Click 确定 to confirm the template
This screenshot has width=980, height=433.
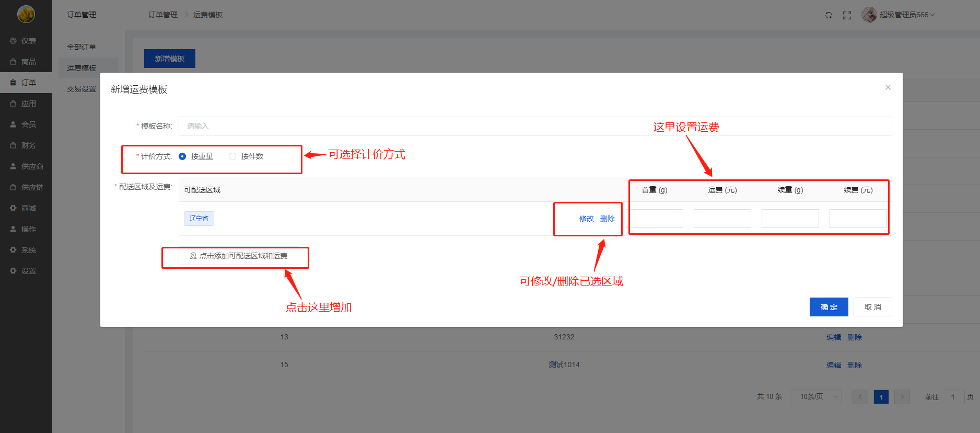[x=829, y=307]
